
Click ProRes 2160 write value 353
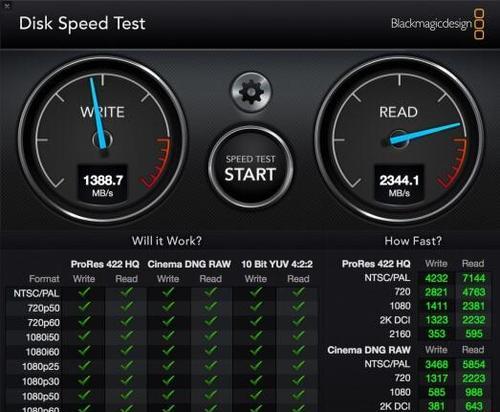436,334
